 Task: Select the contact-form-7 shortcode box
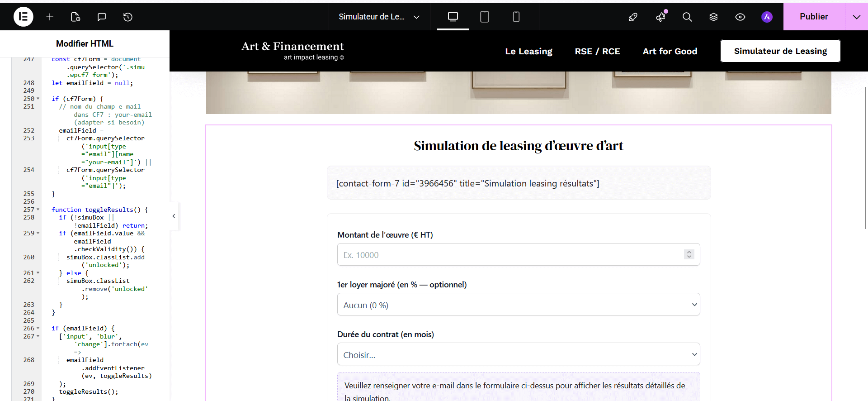[519, 183]
